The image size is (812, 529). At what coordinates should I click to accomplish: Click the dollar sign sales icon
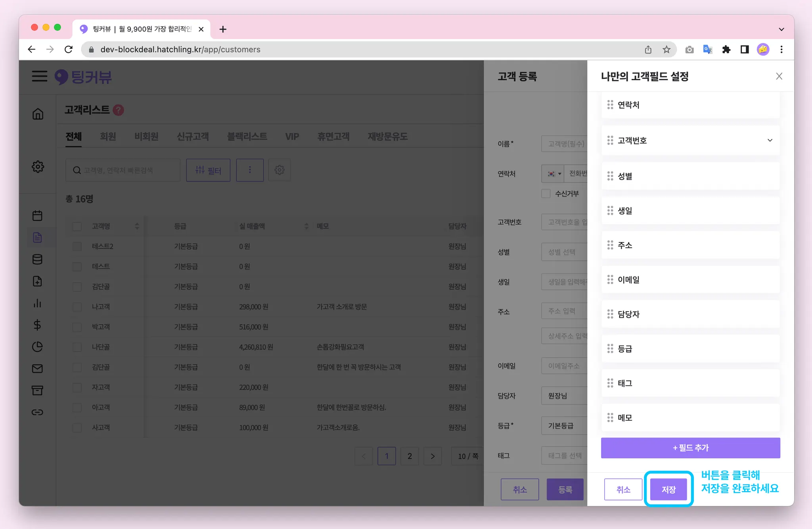point(37,325)
